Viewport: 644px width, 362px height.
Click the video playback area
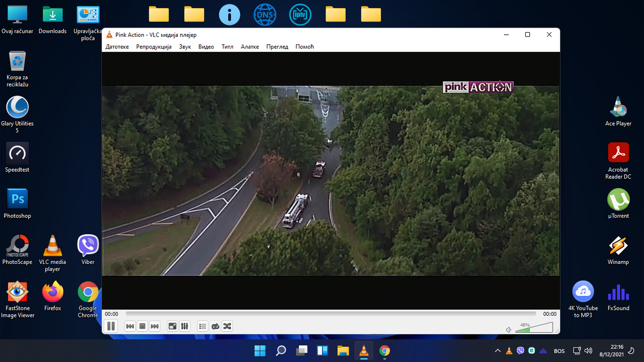tap(331, 180)
